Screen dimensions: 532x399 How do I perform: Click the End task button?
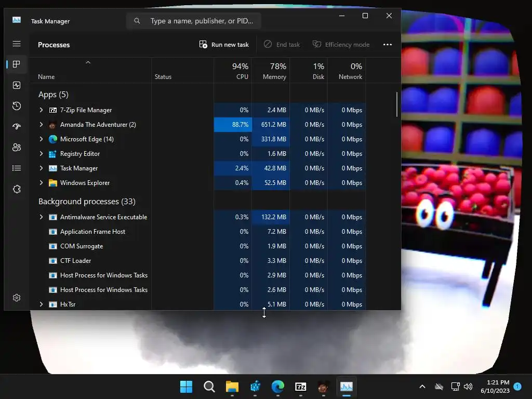tap(282, 45)
